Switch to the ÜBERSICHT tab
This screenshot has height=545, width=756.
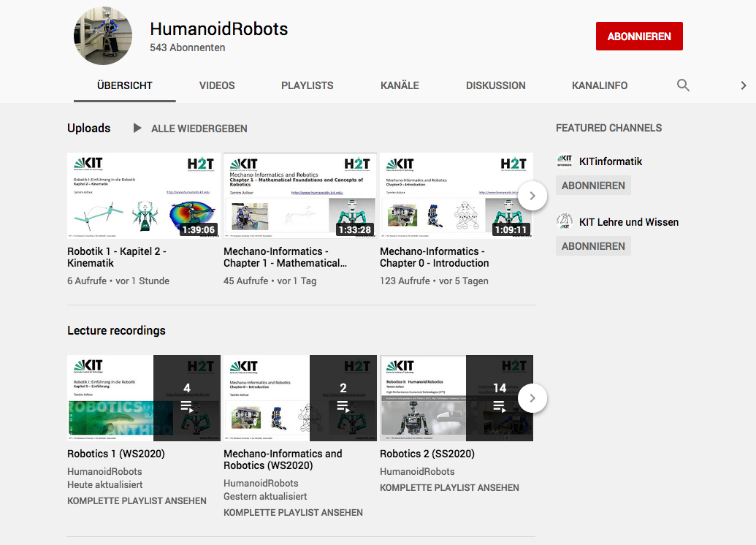click(x=124, y=85)
